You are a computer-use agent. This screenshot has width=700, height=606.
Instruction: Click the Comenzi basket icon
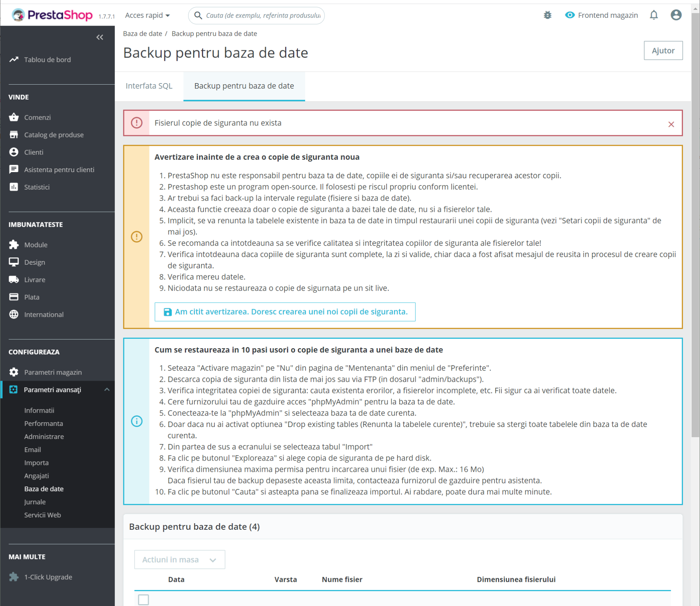pos(14,117)
